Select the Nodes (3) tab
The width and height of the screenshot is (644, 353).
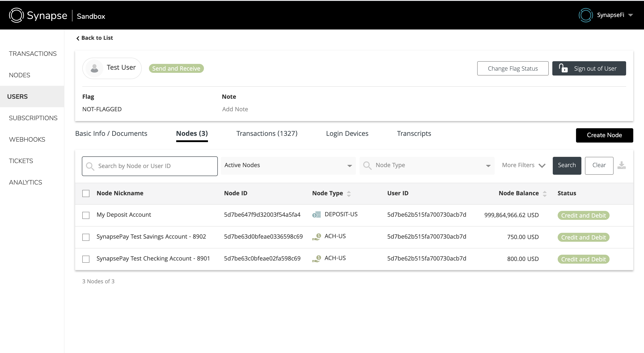coord(192,133)
